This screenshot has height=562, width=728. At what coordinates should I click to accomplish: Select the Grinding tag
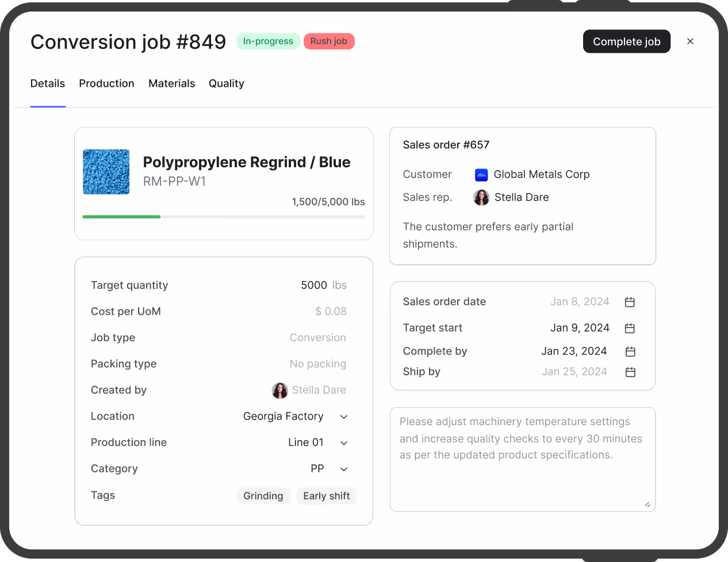click(x=263, y=495)
